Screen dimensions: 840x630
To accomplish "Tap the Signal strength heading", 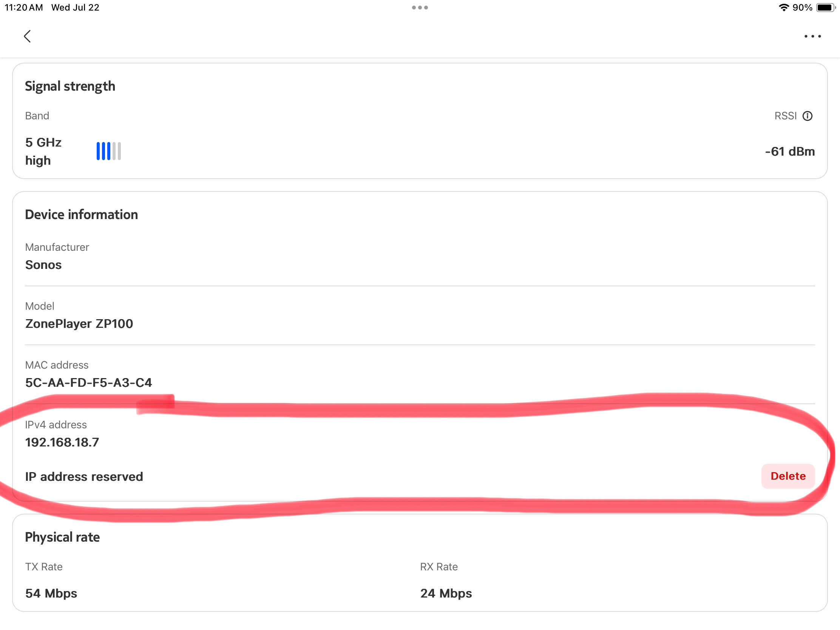I will tap(70, 86).
